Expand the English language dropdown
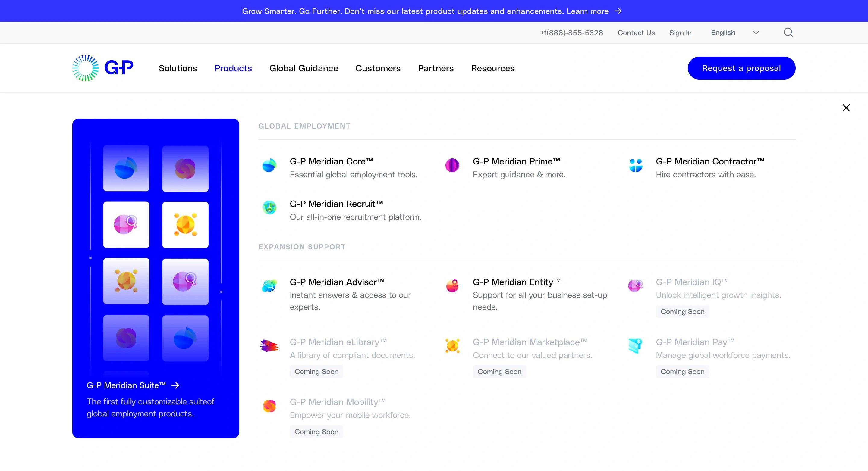Viewport: 868px width, 471px height. tap(734, 33)
